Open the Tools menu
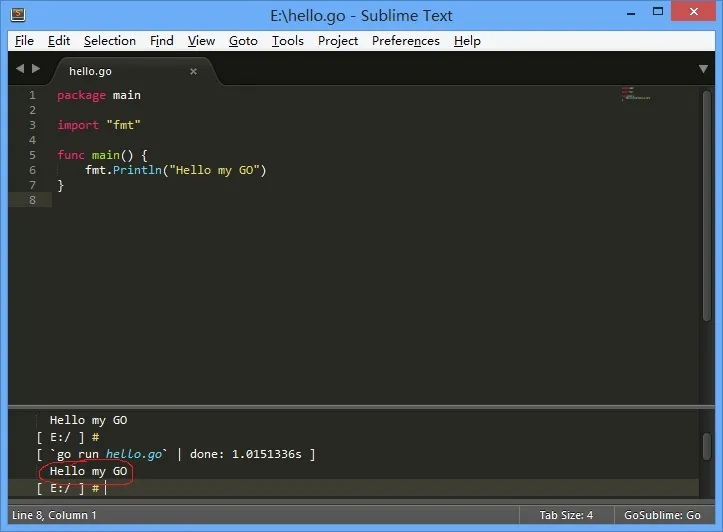The width and height of the screenshot is (723, 532). point(287,41)
